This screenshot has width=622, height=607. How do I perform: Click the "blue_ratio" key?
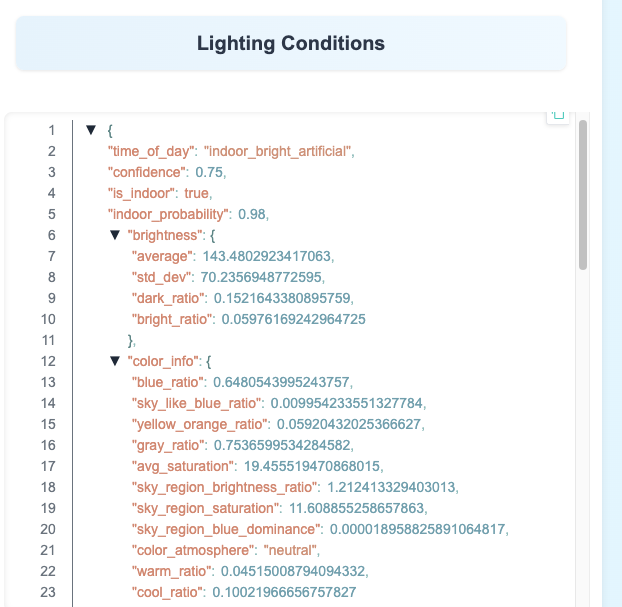(168, 382)
